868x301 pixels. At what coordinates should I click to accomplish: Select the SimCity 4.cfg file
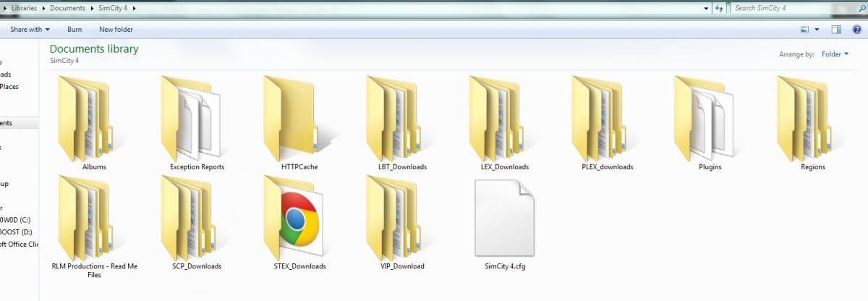(505, 218)
